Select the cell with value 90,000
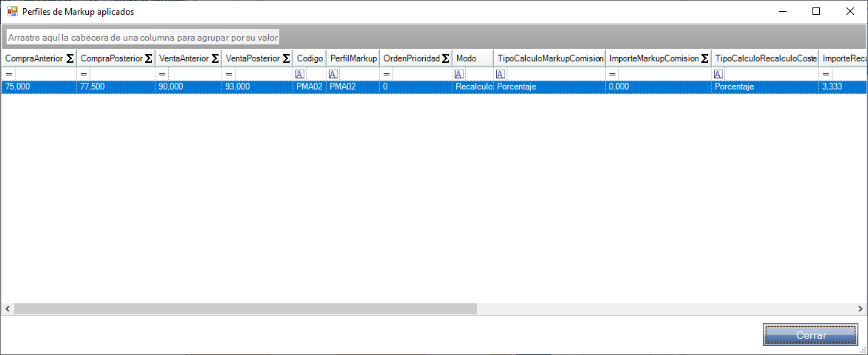868x355 pixels. [188, 87]
